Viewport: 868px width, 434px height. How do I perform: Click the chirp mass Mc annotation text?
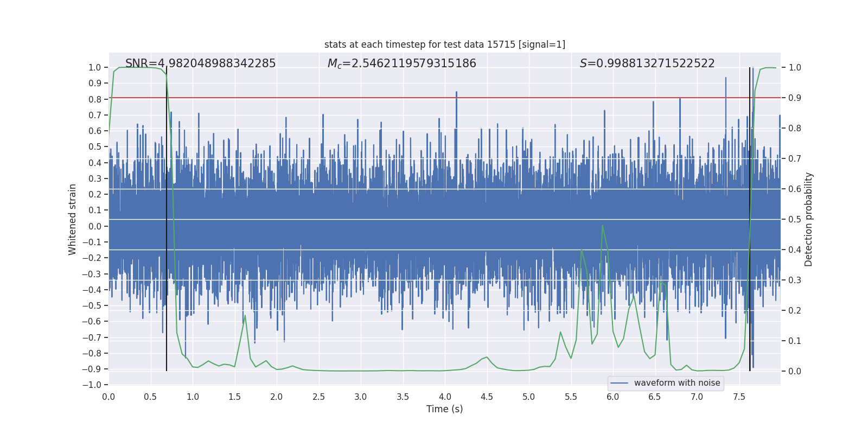pos(401,63)
